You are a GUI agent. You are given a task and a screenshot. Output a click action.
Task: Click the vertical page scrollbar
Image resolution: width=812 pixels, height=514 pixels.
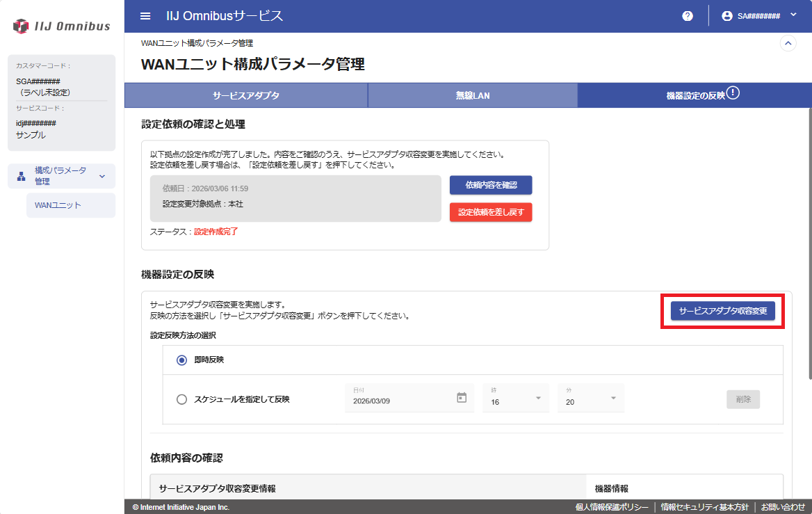click(x=809, y=243)
